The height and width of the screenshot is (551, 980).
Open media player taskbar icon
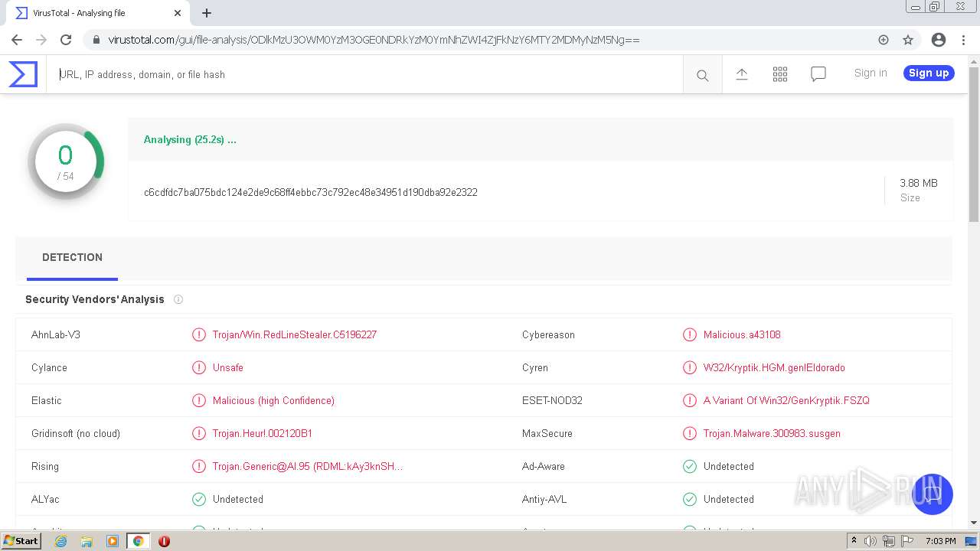pyautogui.click(x=113, y=541)
